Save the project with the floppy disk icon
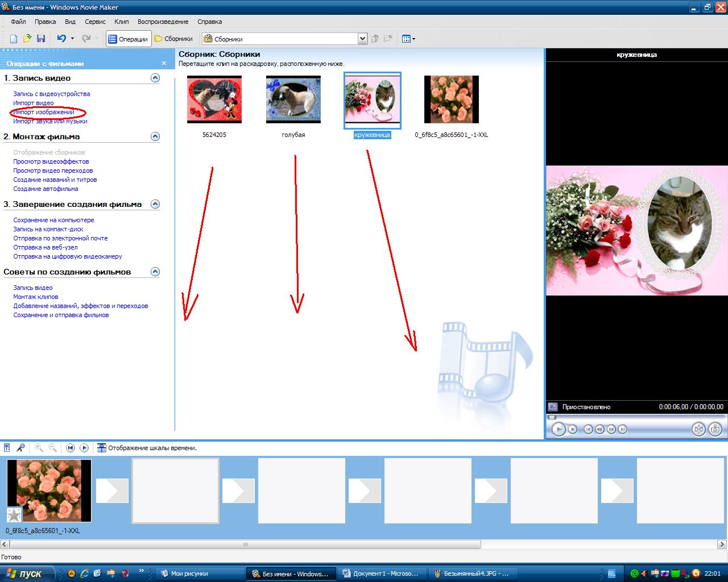This screenshot has width=728, height=582. click(41, 39)
